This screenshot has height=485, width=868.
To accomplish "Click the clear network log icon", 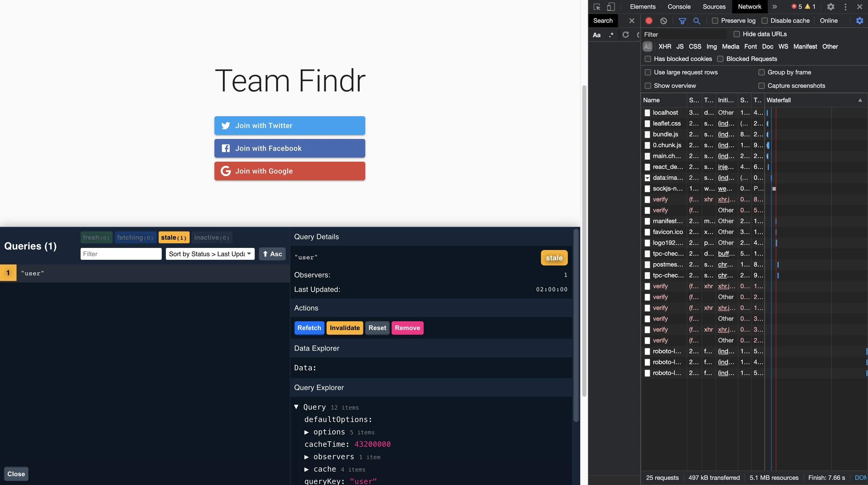I will [x=663, y=21].
